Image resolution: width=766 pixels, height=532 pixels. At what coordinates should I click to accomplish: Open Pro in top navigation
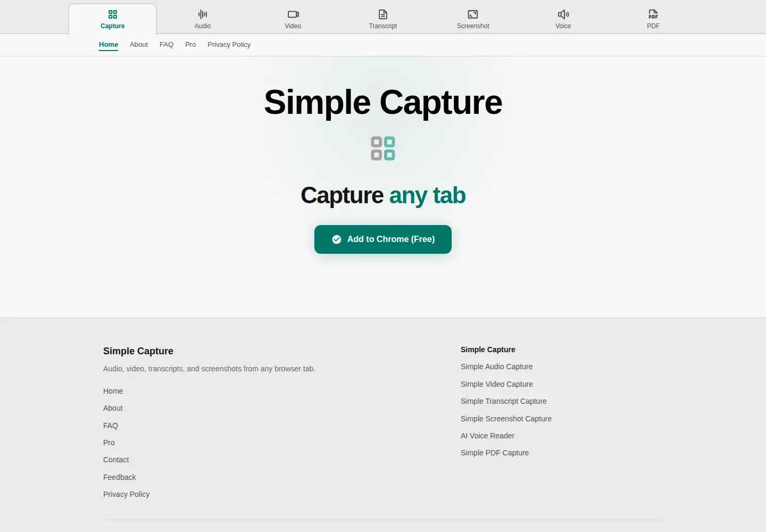pos(190,45)
